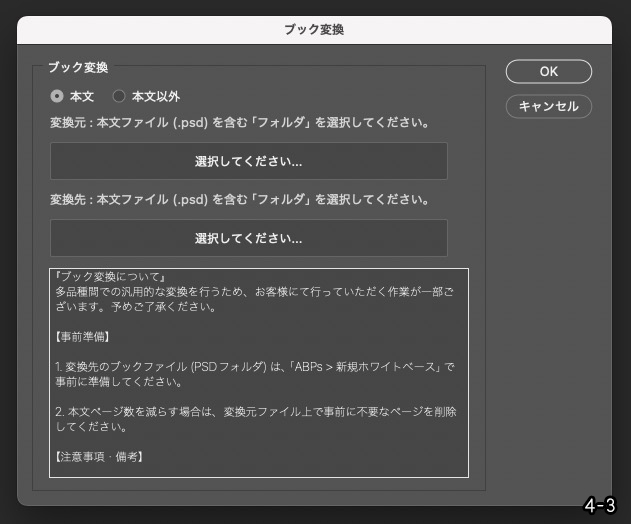
Task: Click the 本文以外 text label beside its radio
Action: [156, 97]
